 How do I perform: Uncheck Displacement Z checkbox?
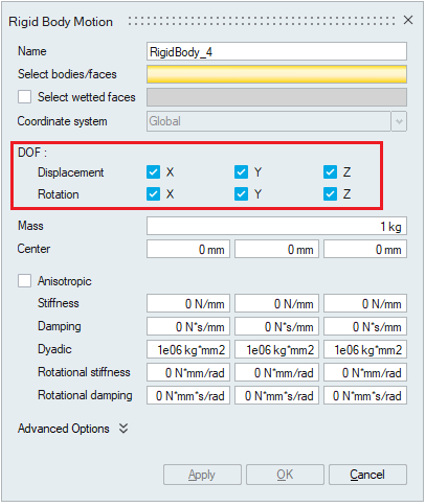pos(330,172)
